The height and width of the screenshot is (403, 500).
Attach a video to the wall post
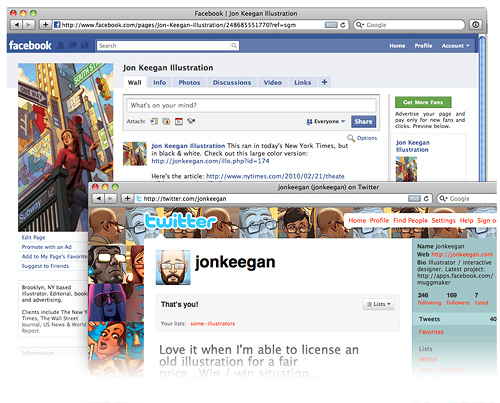(191, 121)
